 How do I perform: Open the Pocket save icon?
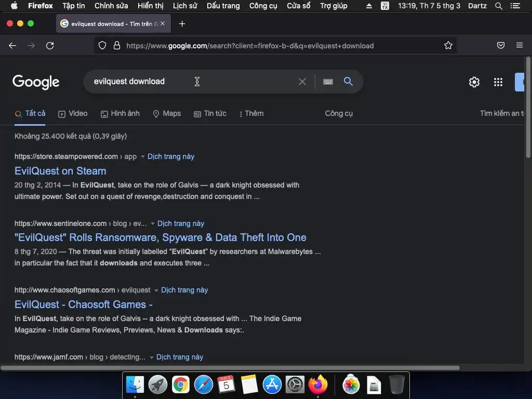pos(501,45)
